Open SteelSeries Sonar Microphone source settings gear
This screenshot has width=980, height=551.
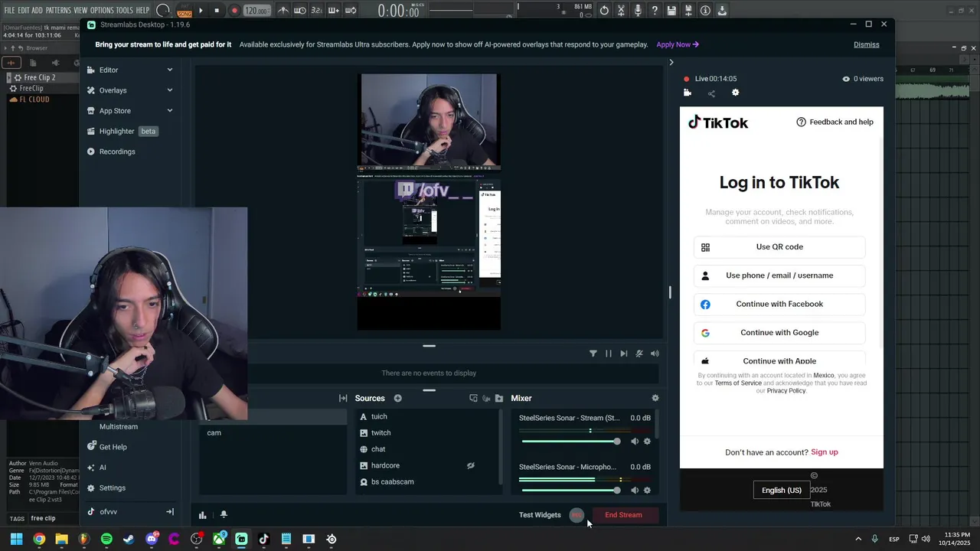[647, 490]
